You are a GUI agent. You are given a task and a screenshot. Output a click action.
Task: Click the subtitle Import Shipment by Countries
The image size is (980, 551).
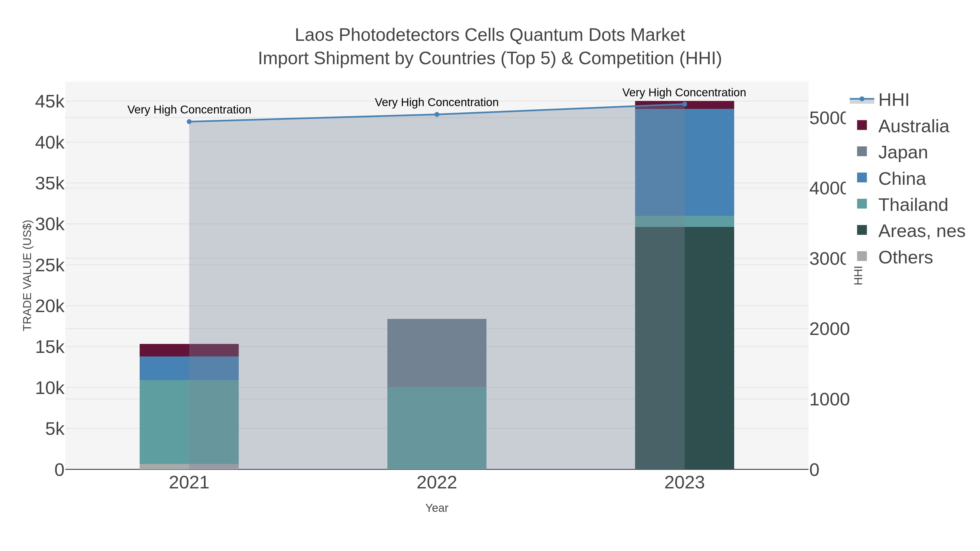(490, 59)
